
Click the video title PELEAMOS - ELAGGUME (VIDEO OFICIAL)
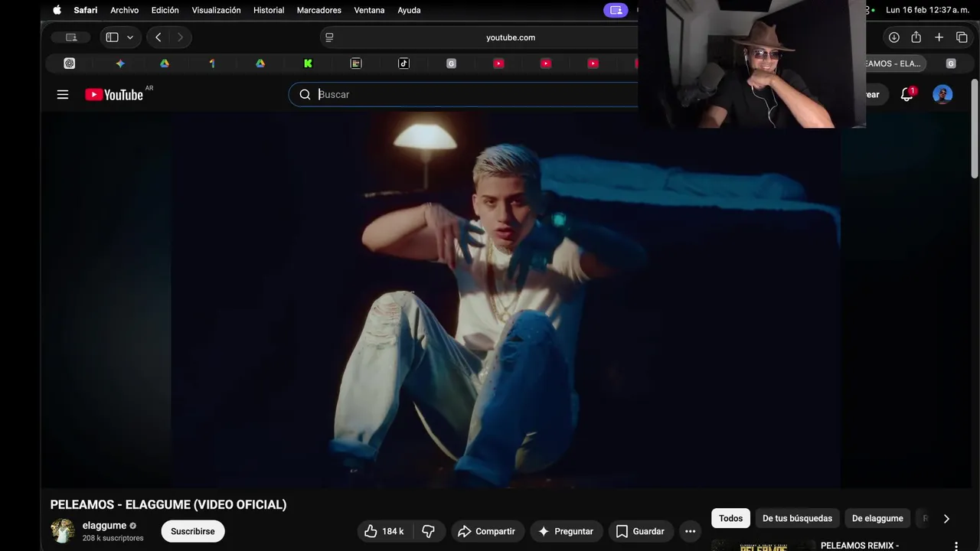click(x=168, y=504)
